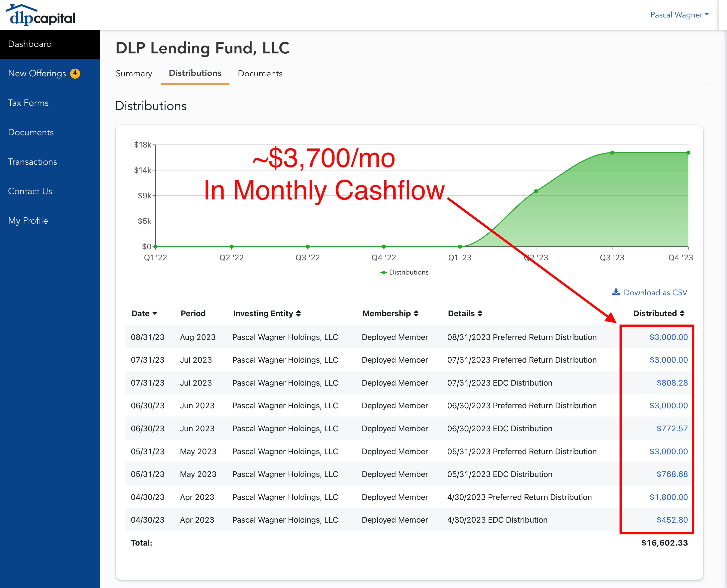Open the 07/31/23 Preferred Return $3,000.00 amount

(668, 360)
